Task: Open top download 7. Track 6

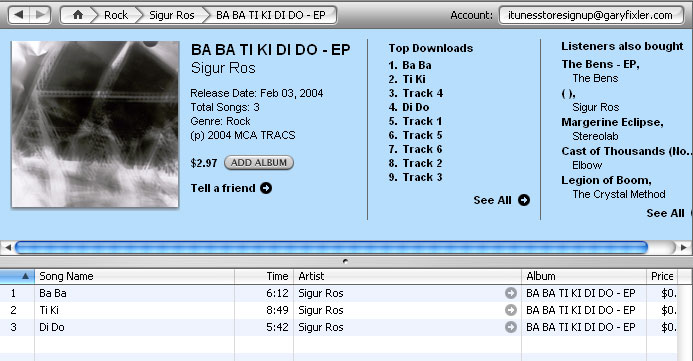Action: (x=415, y=149)
